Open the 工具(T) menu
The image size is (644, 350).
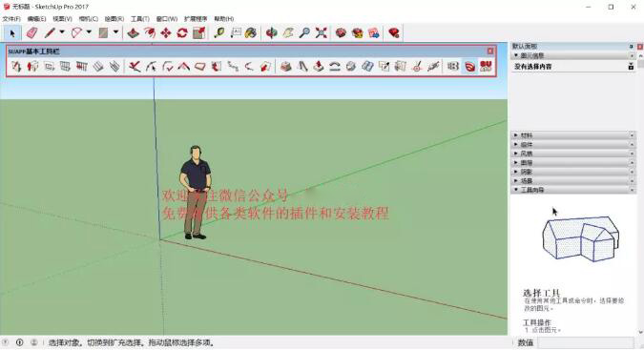[x=140, y=19]
